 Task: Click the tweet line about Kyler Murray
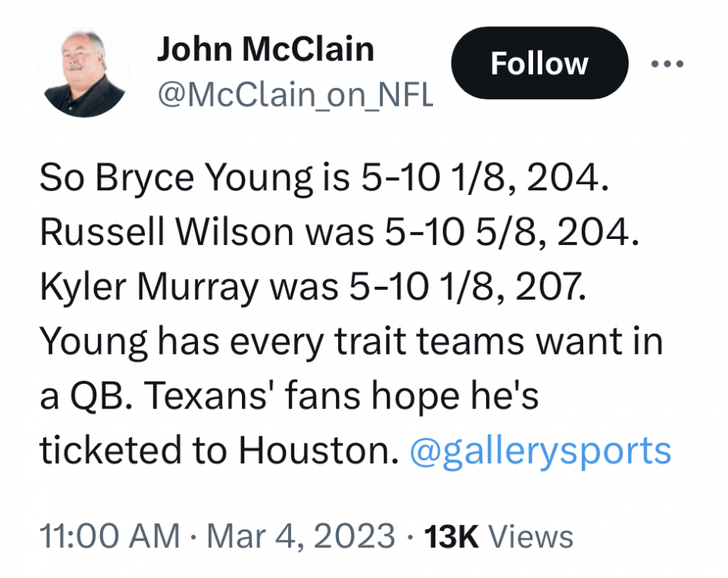[312, 287]
